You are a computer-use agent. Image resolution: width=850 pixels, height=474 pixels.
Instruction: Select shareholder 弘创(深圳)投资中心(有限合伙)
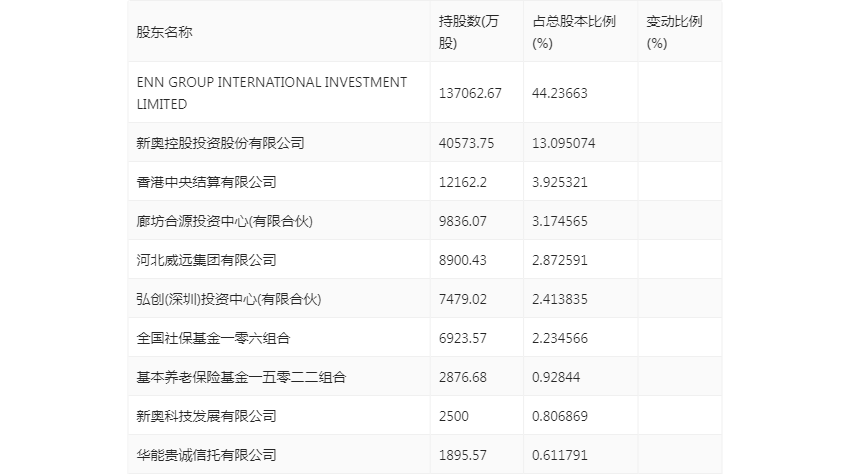pyautogui.click(x=229, y=299)
